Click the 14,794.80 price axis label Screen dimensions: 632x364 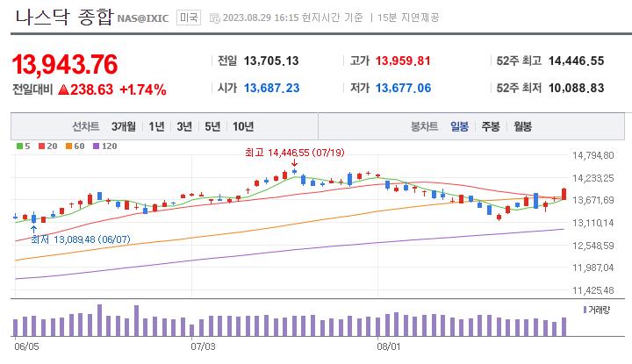[592, 155]
